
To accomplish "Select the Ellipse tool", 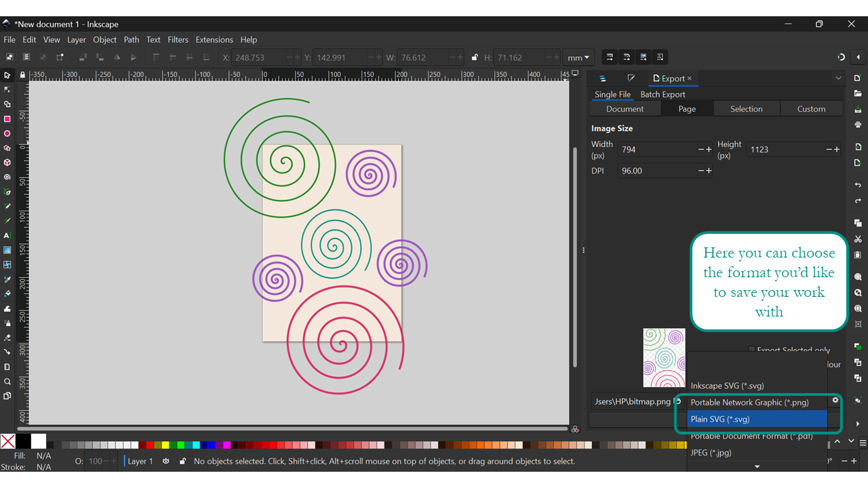I will click(x=7, y=134).
